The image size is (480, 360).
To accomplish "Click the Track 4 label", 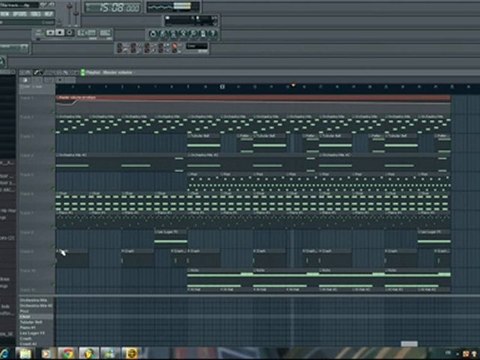I will (x=27, y=156).
